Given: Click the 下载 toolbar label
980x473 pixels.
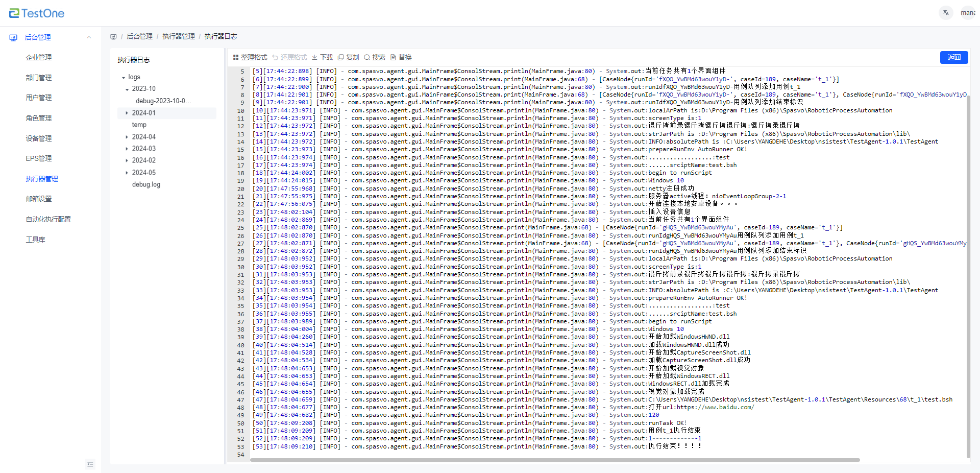Looking at the screenshot, I should (x=327, y=57).
